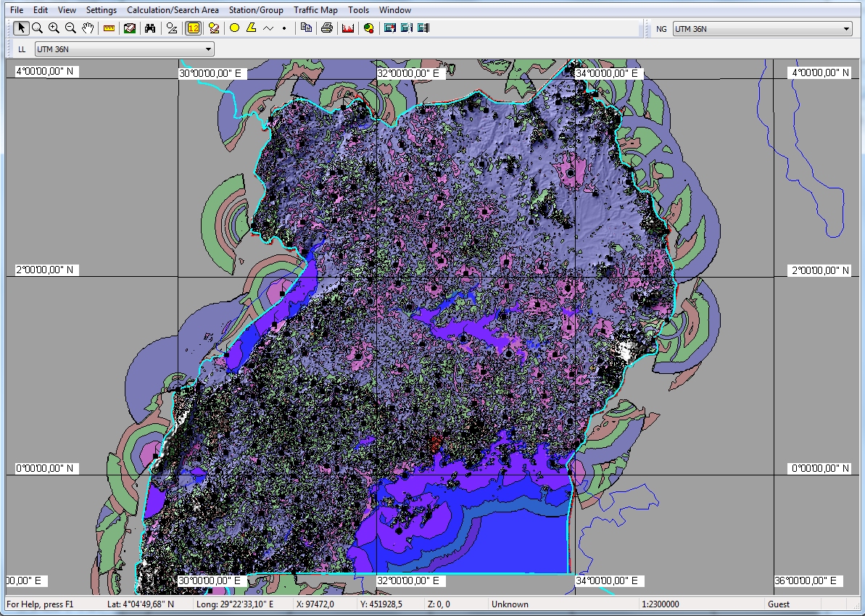The width and height of the screenshot is (865, 616).
Task: Select the yellow circle drawing tool
Action: (x=234, y=28)
